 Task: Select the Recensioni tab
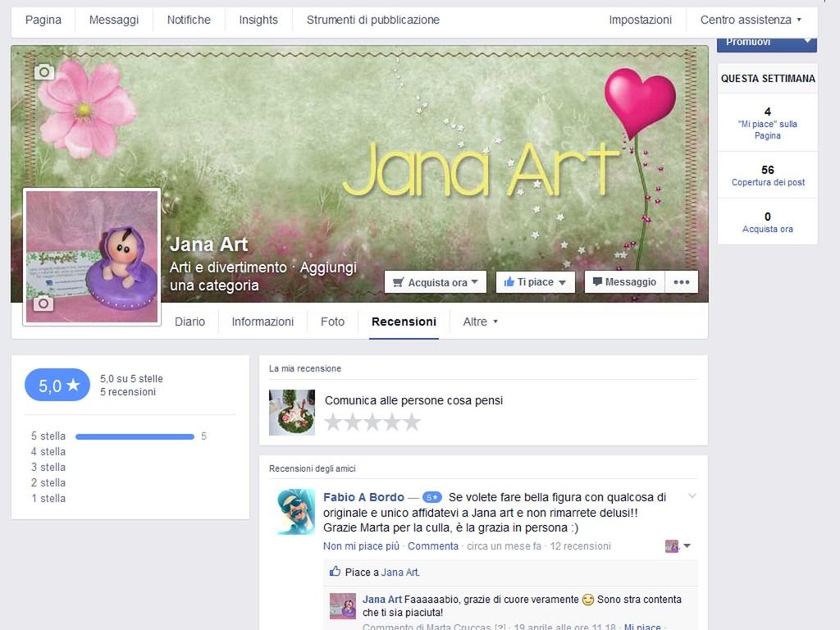(x=404, y=322)
